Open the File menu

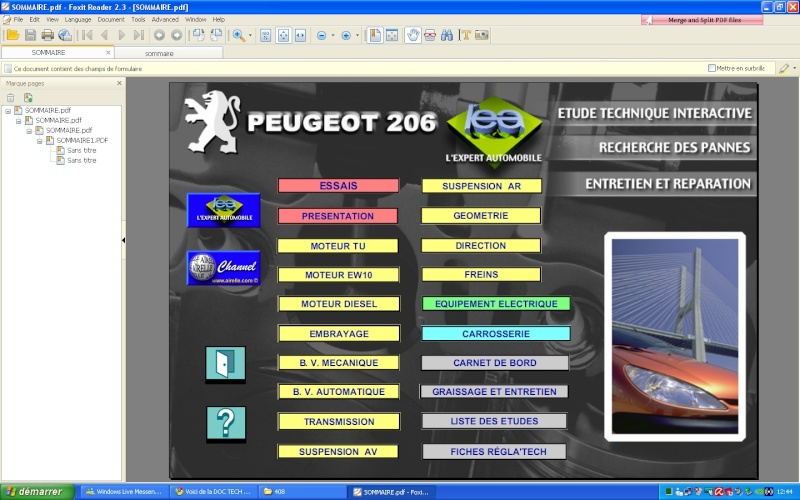(x=18, y=19)
